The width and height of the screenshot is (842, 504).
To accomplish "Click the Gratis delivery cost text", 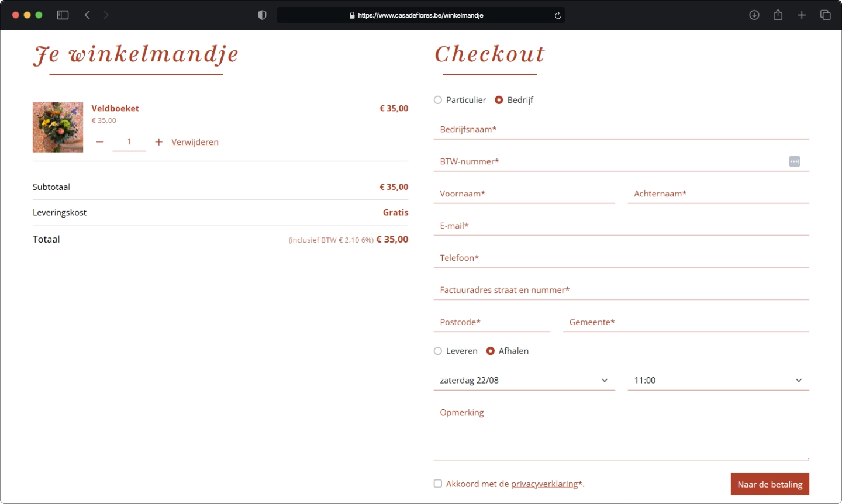I will [395, 213].
